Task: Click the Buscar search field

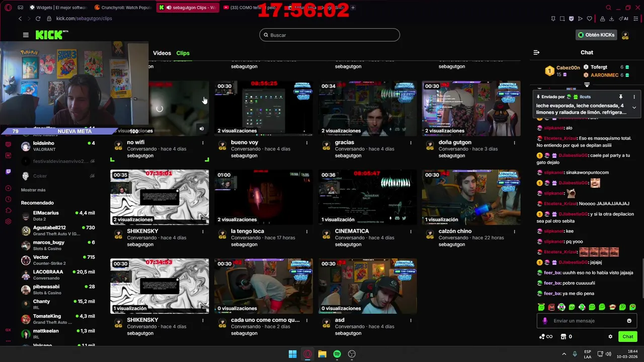Action: click(330, 35)
